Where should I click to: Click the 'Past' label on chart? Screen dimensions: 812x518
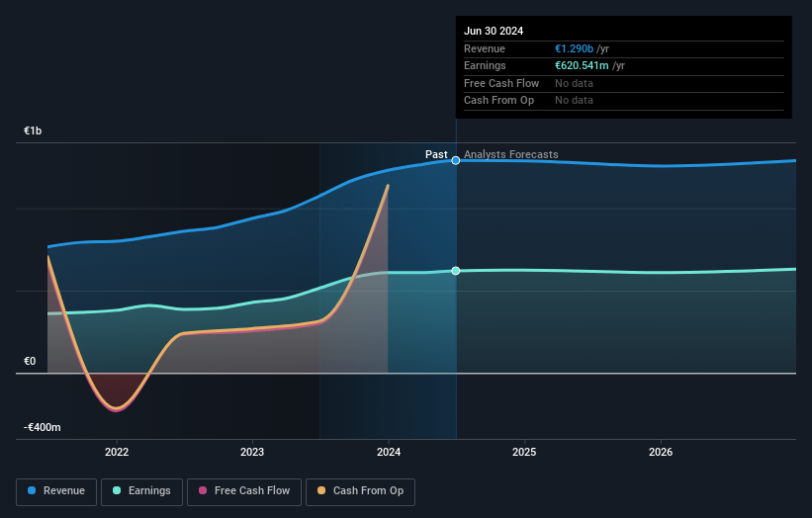[436, 154]
